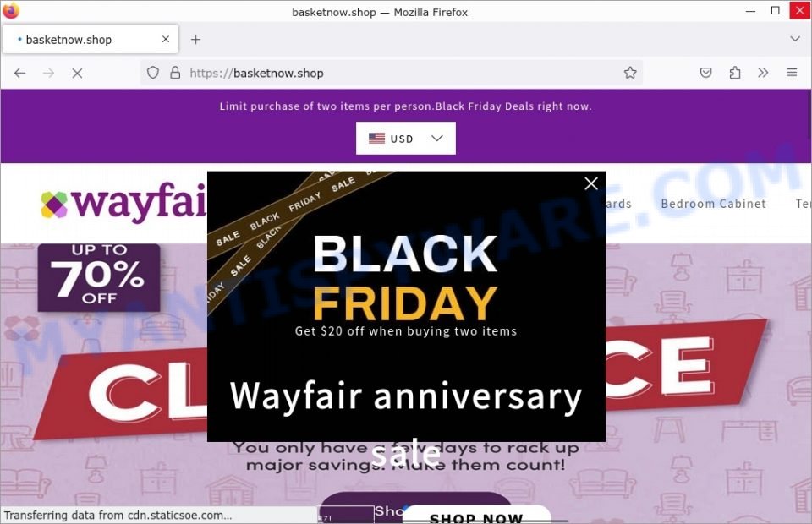
Task: Open Firefox hamburger application menu
Action: [x=792, y=73]
